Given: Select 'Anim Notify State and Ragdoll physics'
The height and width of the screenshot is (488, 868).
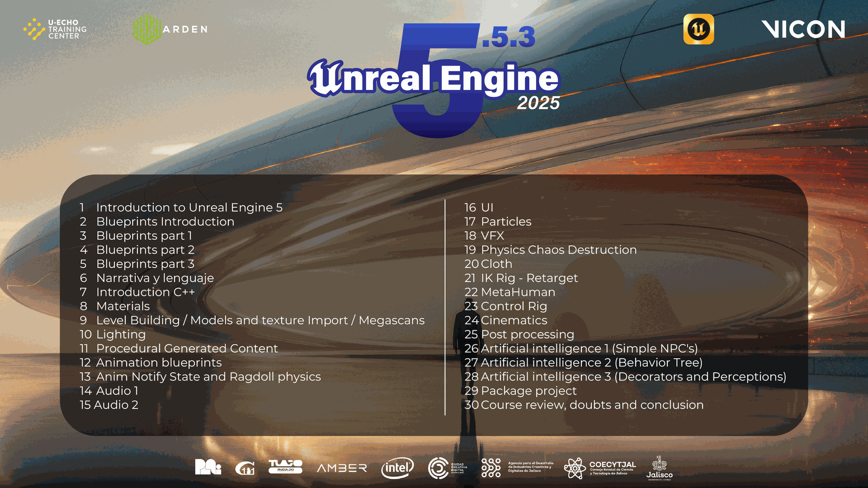Looking at the screenshot, I should (200, 376).
